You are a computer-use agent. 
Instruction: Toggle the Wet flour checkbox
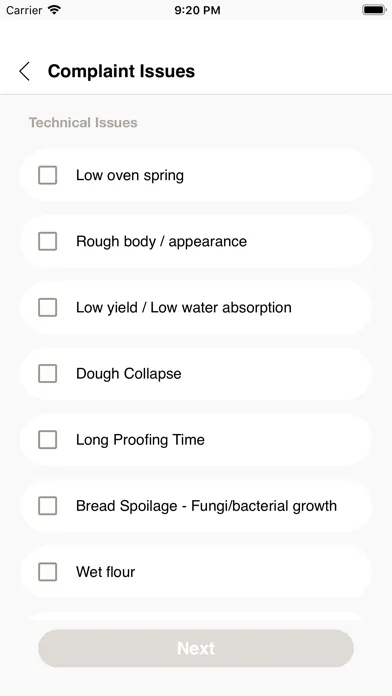(48, 572)
